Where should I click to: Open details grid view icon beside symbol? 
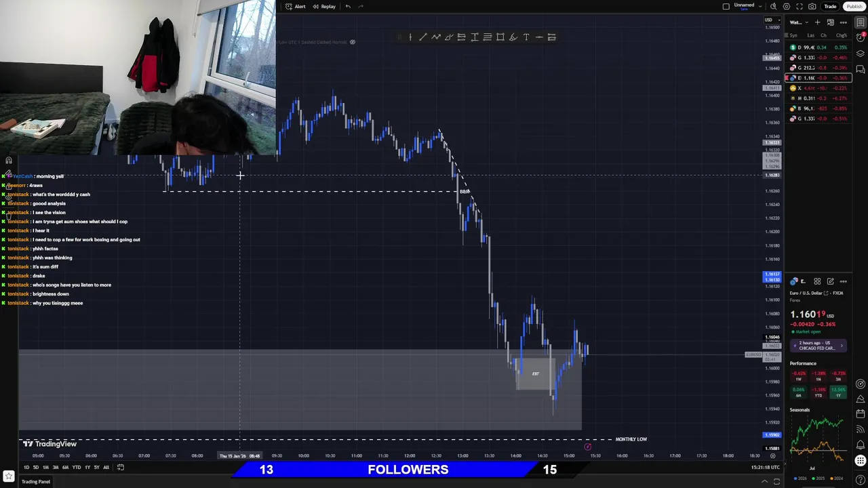pyautogui.click(x=817, y=281)
